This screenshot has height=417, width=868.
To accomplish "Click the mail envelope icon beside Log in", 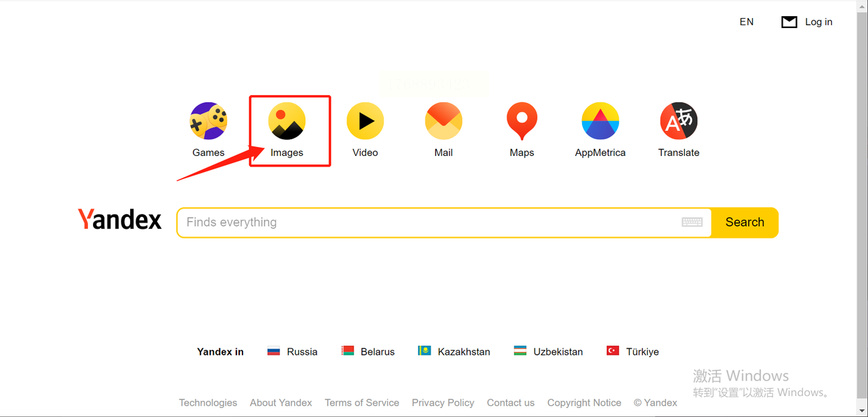I will point(789,22).
